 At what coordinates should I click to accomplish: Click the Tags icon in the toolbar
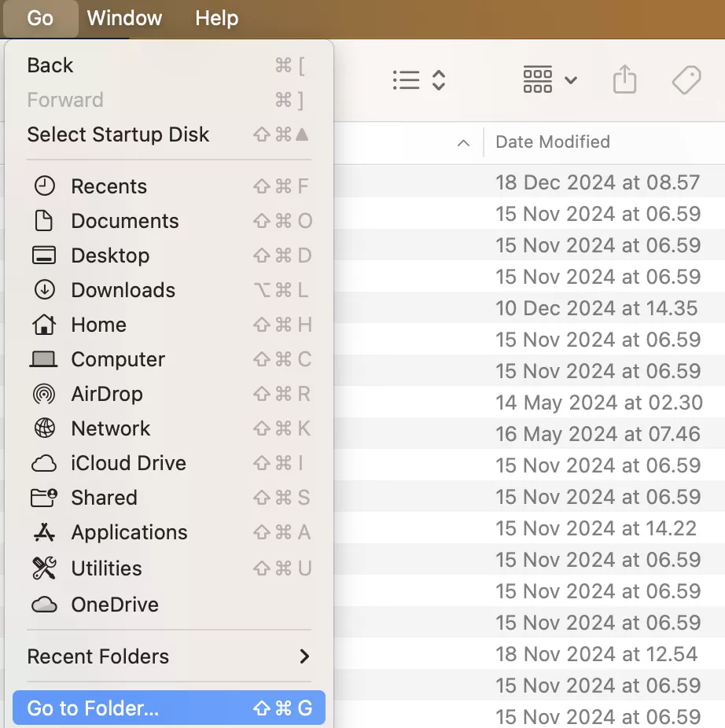[x=686, y=80]
